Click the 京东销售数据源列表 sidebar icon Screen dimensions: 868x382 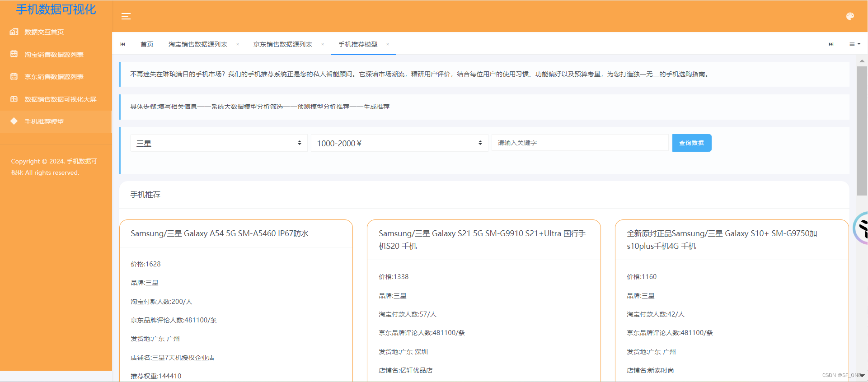(14, 76)
